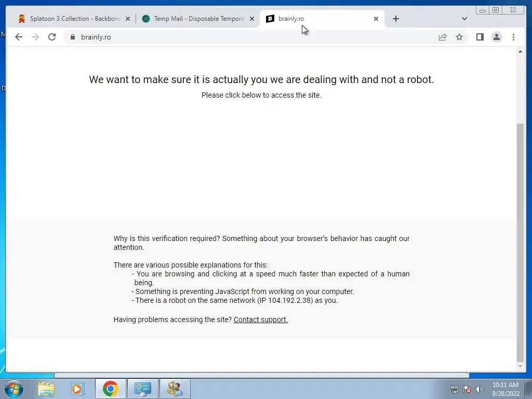Click the volume speaker tray icon
532x399 pixels.
[479, 389]
